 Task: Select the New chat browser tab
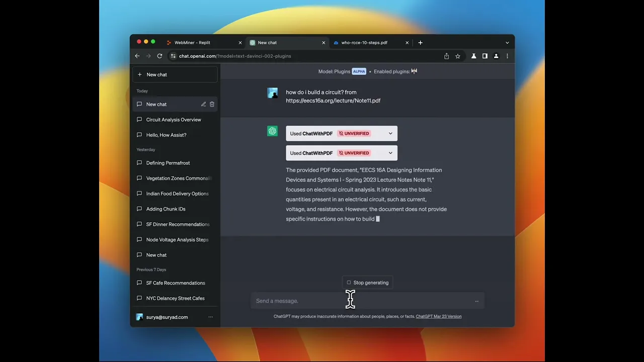[287, 43]
